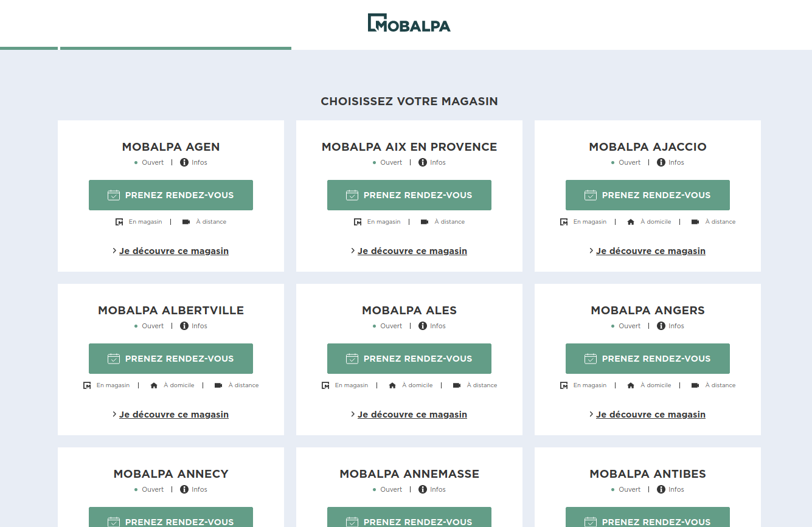Click the chevron beside Agen's Je découvre link
The image size is (812, 527).
(114, 250)
